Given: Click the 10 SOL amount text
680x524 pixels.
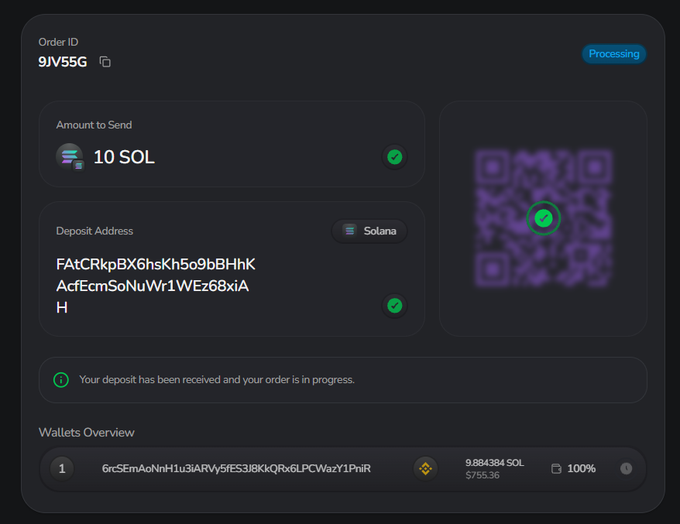Looking at the screenshot, I should pyautogui.click(x=124, y=157).
